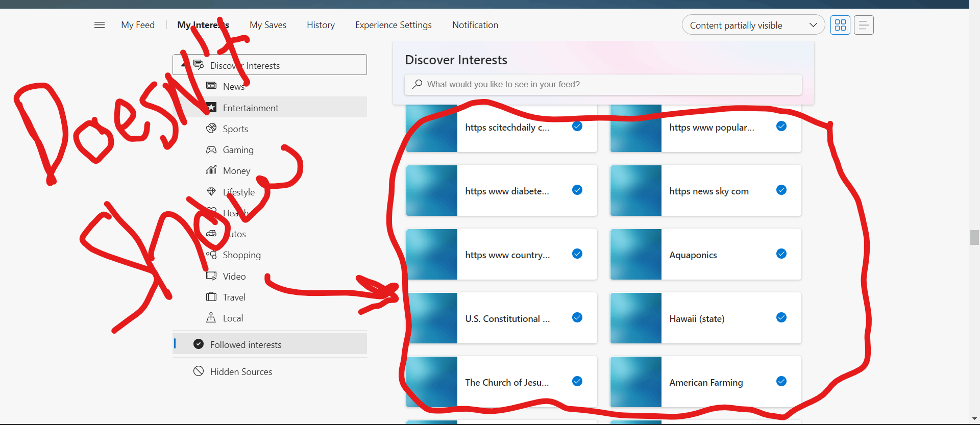Click the Video category icon
Image resolution: width=980 pixels, height=425 pixels.
coord(211,276)
